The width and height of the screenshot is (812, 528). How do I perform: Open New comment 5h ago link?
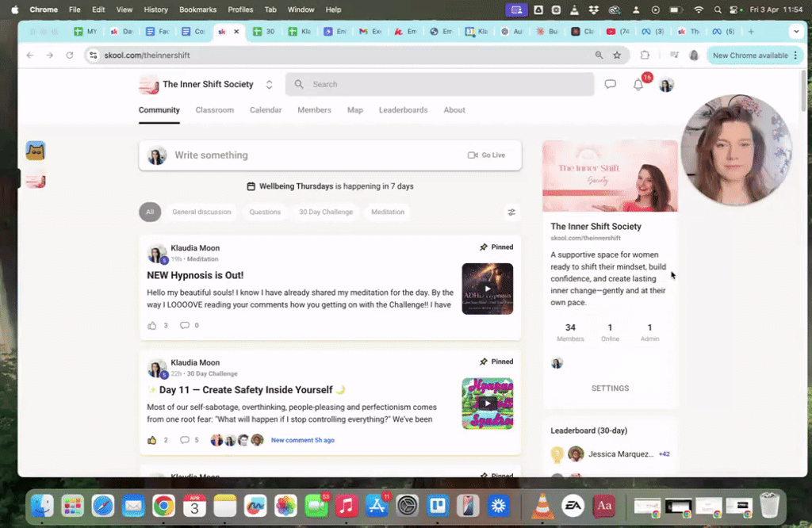302,441
